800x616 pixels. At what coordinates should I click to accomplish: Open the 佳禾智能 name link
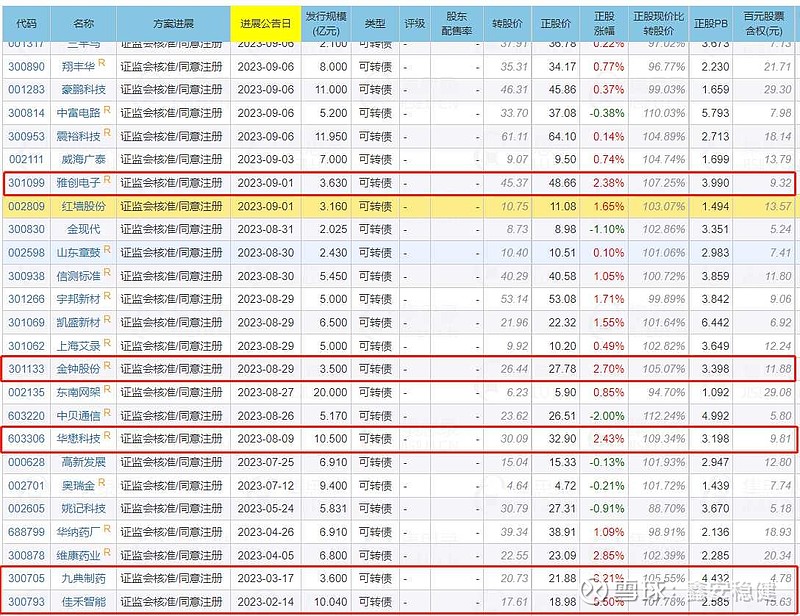84,602
